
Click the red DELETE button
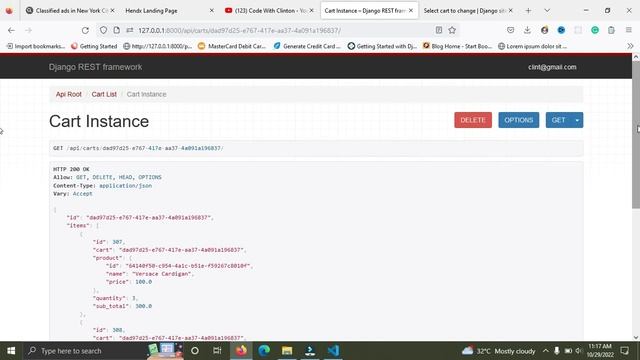473,120
